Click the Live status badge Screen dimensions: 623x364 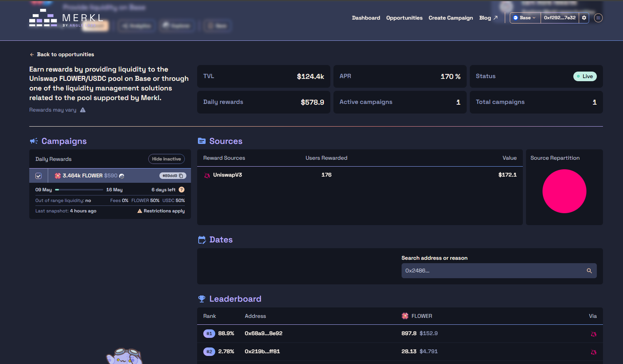point(585,76)
